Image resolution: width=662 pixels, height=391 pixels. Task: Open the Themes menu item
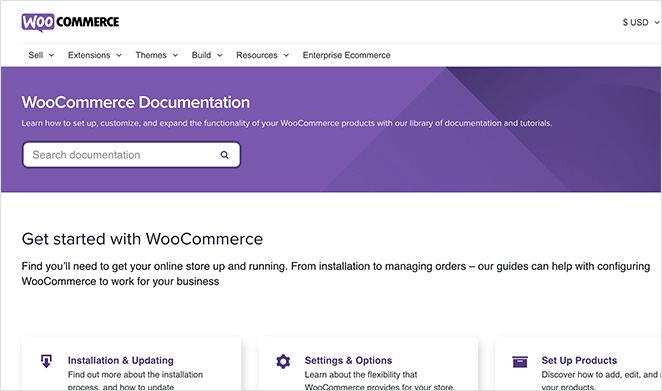point(151,55)
